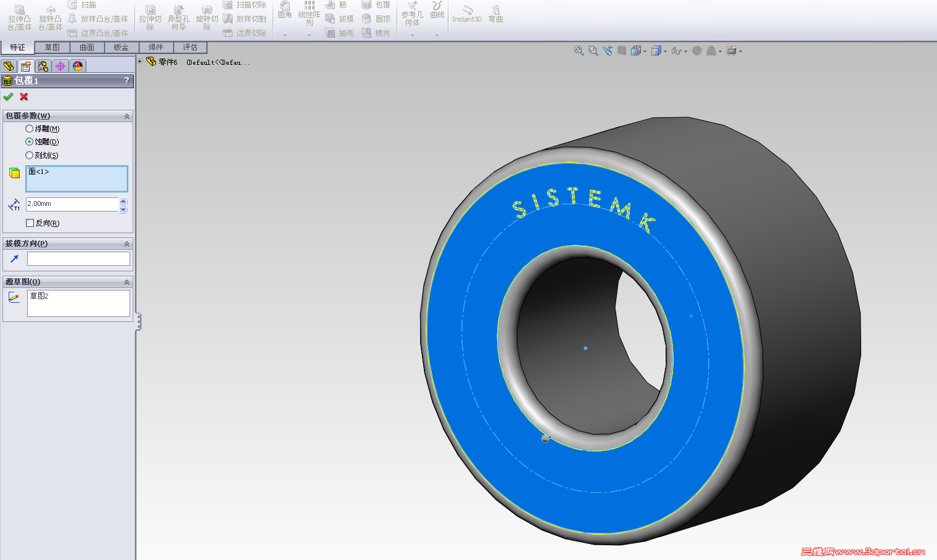This screenshot has height=560, width=937.
Task: Switch to the 焊件 weldments tab
Action: point(156,47)
